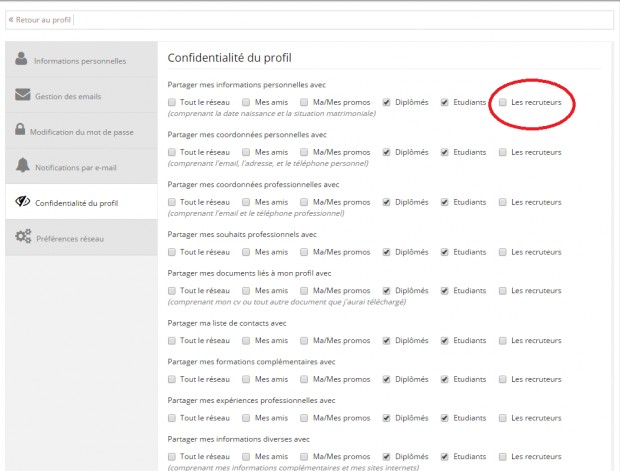Check Mes amis for documents liés au profil

[x=246, y=291]
